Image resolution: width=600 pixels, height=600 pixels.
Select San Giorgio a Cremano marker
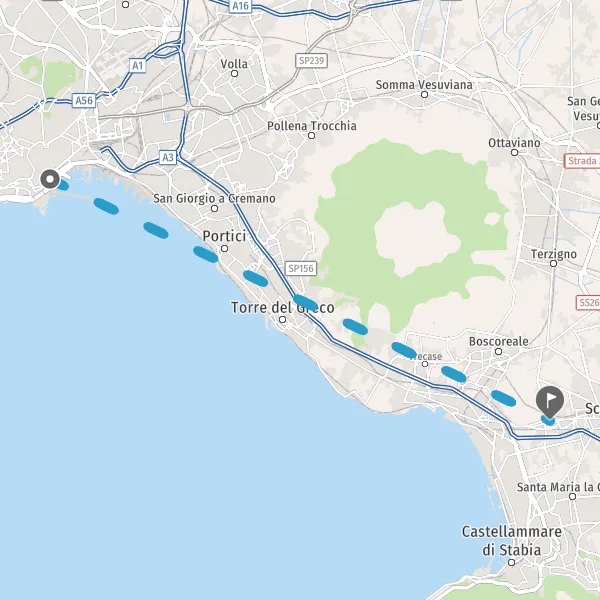click(215, 209)
